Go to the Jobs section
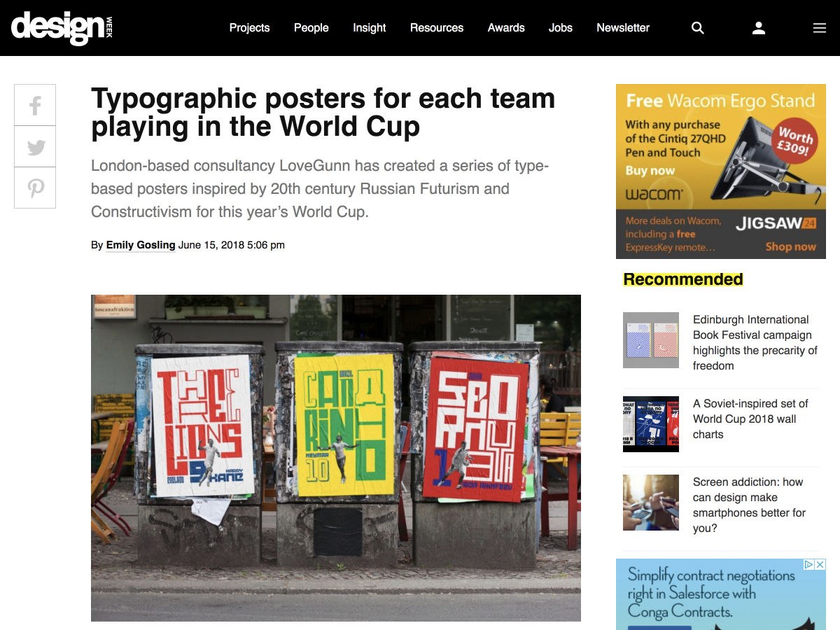 pyautogui.click(x=560, y=28)
